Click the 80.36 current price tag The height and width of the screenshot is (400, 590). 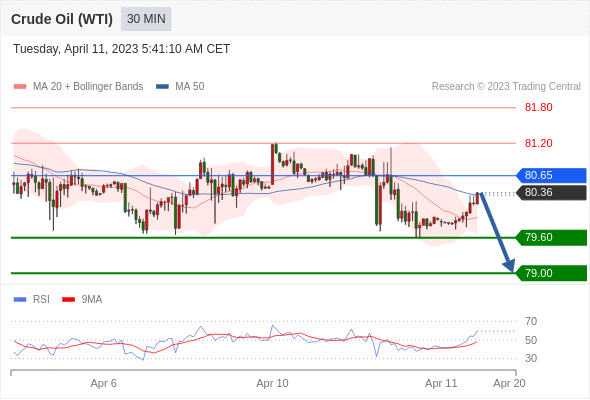tap(551, 193)
